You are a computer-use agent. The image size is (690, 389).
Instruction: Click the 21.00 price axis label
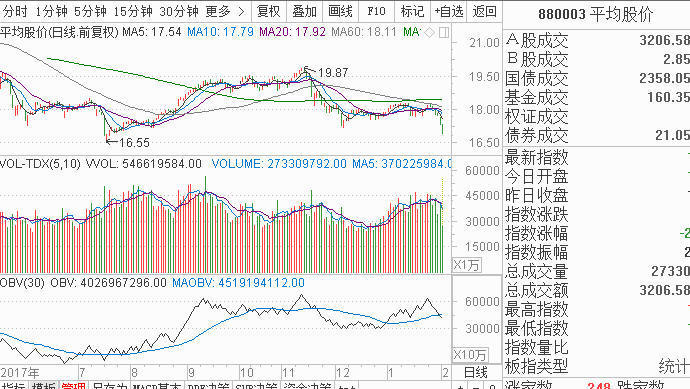click(x=484, y=43)
